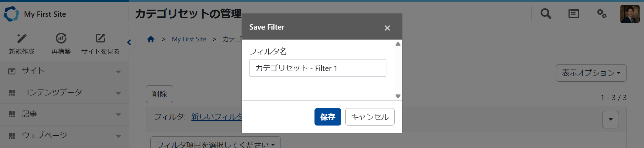The image size is (644, 148).
Task: Open the 表示オプション dropdown
Action: (x=591, y=73)
